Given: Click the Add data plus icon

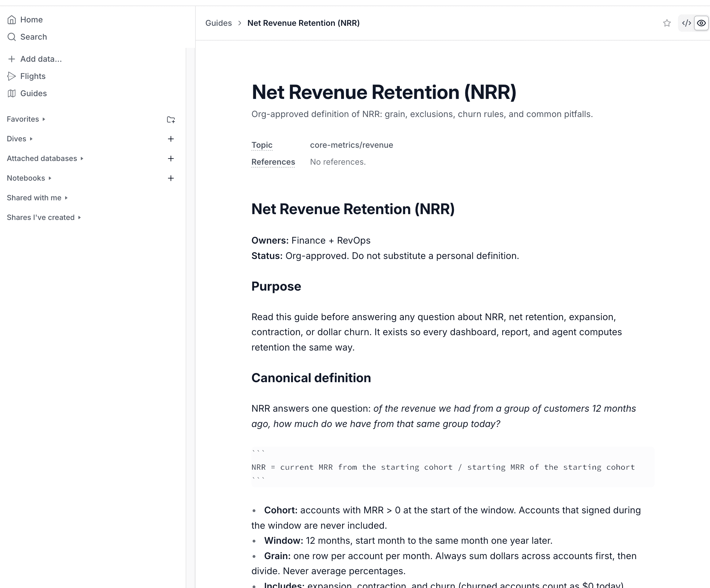Looking at the screenshot, I should tap(11, 59).
